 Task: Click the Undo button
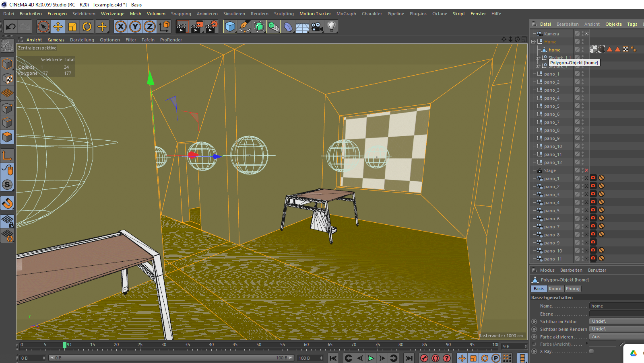tap(10, 27)
